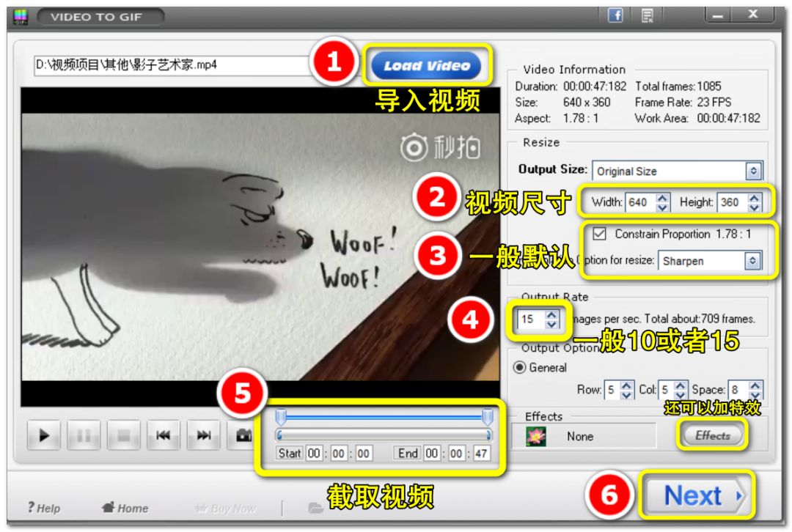Click the Start minutes field
The height and width of the screenshot is (532, 792).
point(338,454)
